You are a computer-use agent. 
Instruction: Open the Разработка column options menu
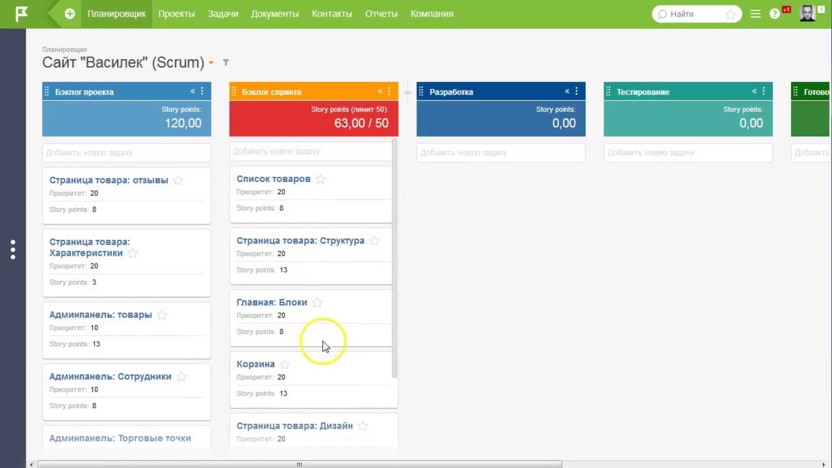click(x=577, y=91)
